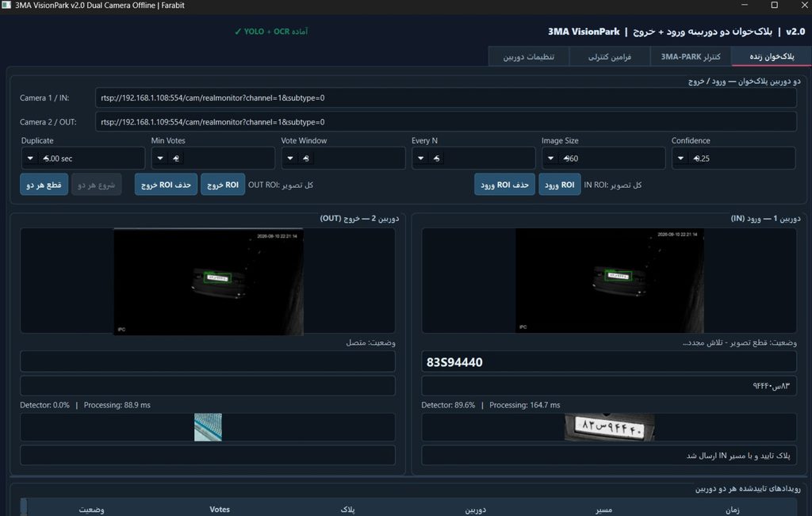Image resolution: width=812 pixels, height=516 pixels.
Task: Open the پلاک‌خوان زنده tab
Action: pos(771,56)
